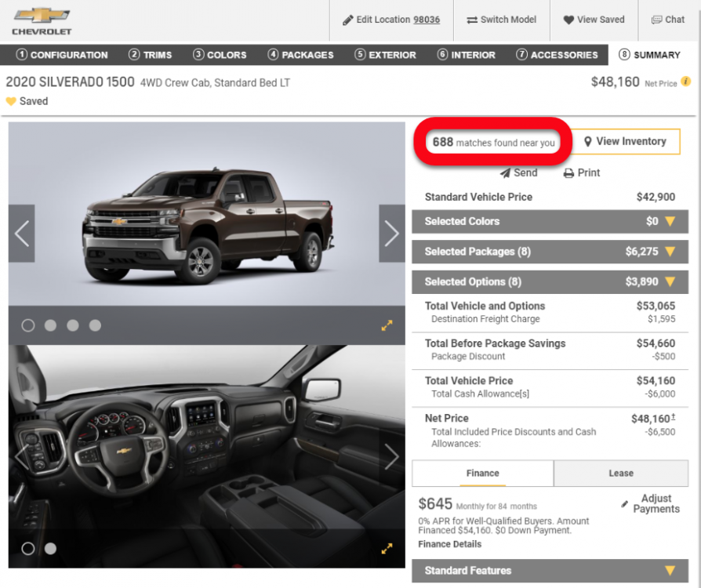701x588 pixels.
Task: Click the Send paper-plane icon
Action: coord(505,173)
